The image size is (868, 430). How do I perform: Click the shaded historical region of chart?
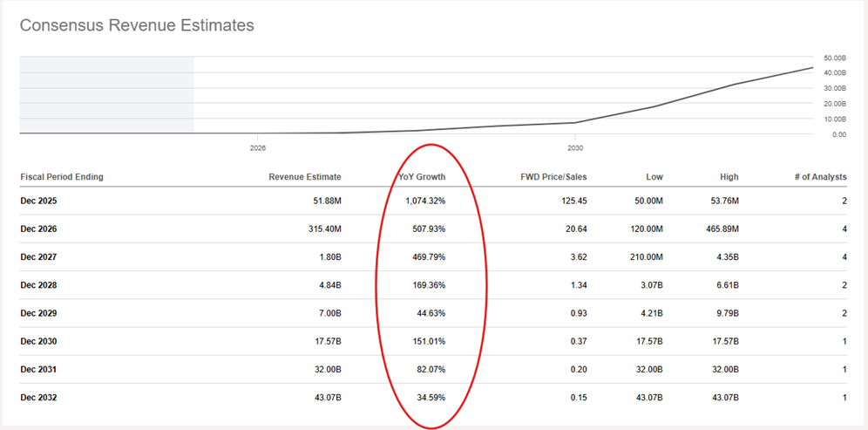(106, 94)
